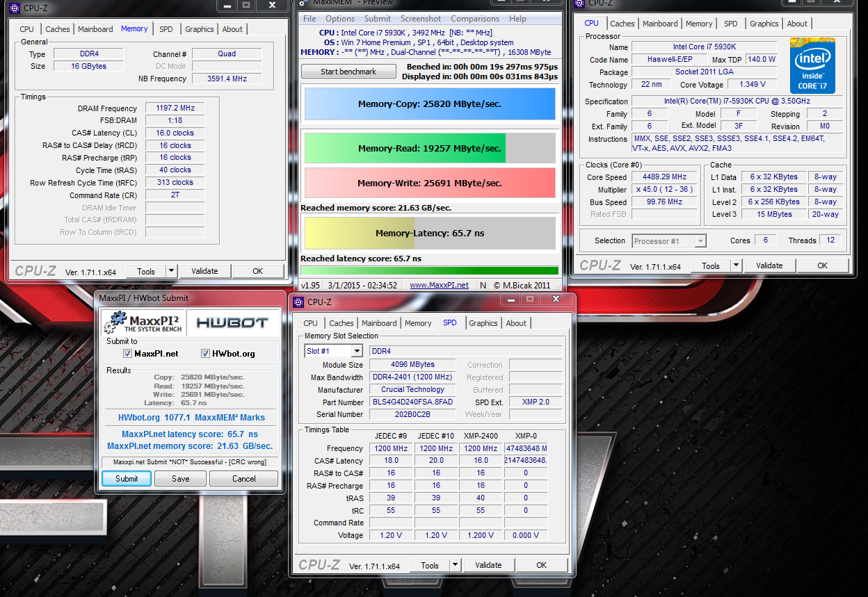Viewport: 868px width, 597px height.
Task: Switch to Memory tab in SPD window
Action: [418, 323]
